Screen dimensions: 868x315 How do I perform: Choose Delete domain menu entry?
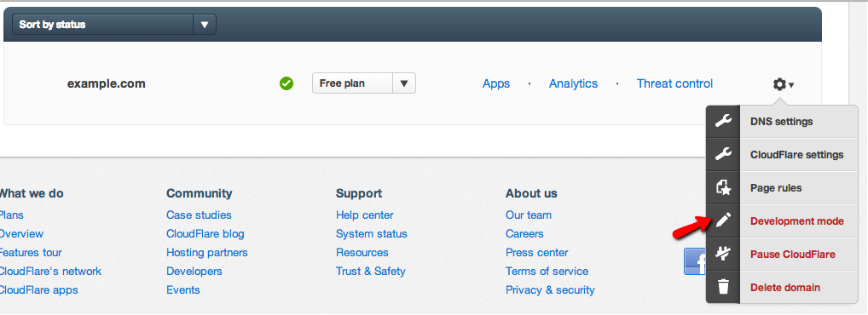785,288
